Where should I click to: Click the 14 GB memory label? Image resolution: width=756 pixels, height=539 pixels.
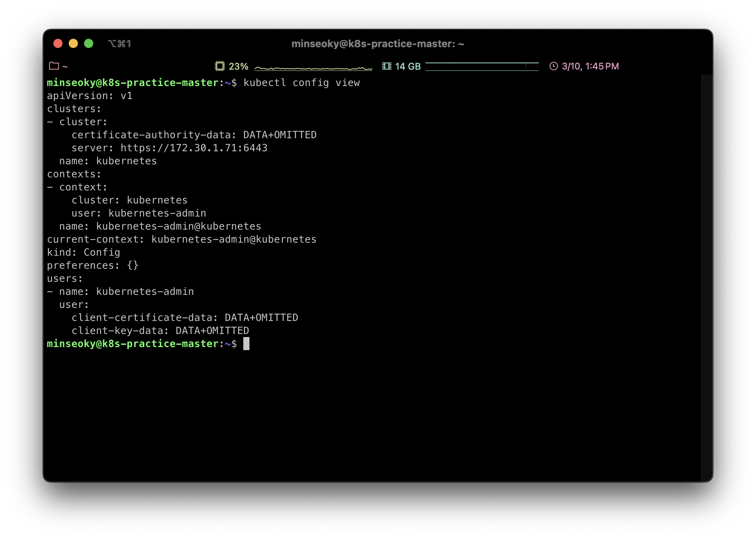point(408,66)
